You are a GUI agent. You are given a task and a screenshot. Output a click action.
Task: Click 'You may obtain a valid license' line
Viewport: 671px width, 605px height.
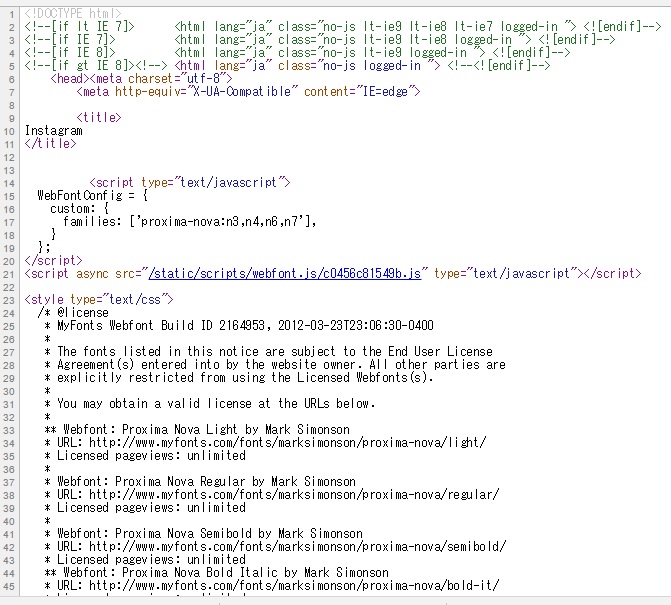(210, 403)
